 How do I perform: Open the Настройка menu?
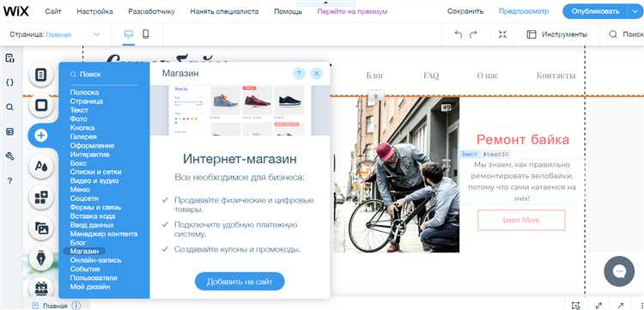(94, 11)
